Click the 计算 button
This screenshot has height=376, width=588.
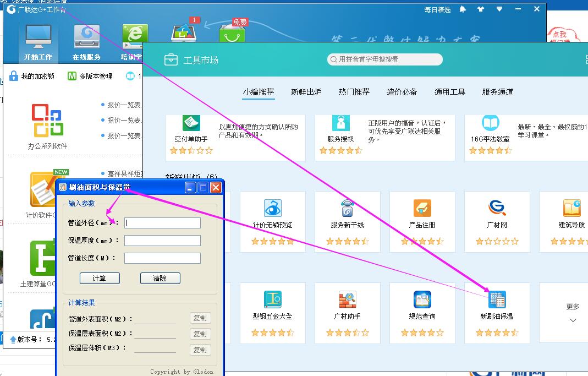click(x=100, y=279)
